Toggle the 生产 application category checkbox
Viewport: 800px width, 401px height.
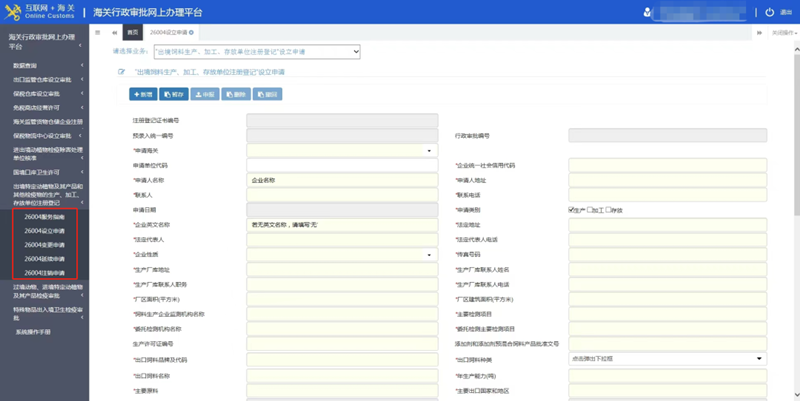coord(571,210)
